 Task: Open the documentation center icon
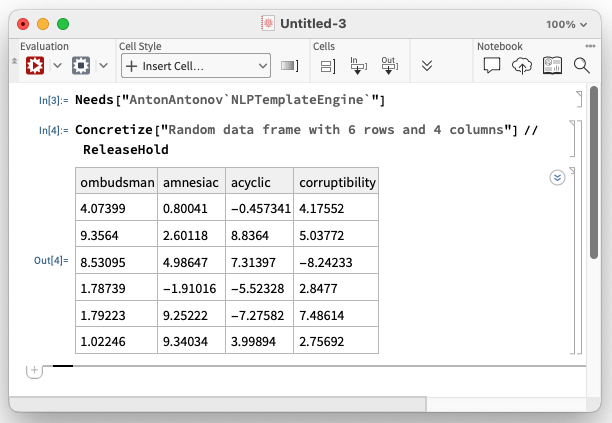coord(552,66)
